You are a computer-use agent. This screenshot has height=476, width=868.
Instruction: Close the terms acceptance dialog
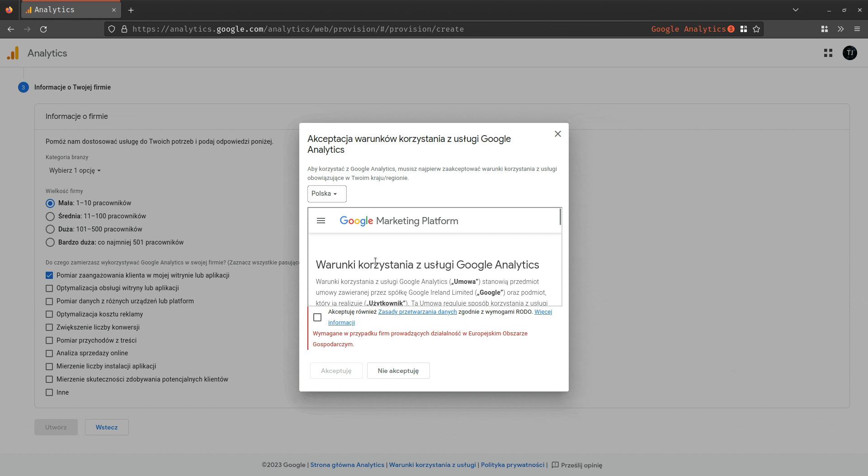click(x=558, y=134)
